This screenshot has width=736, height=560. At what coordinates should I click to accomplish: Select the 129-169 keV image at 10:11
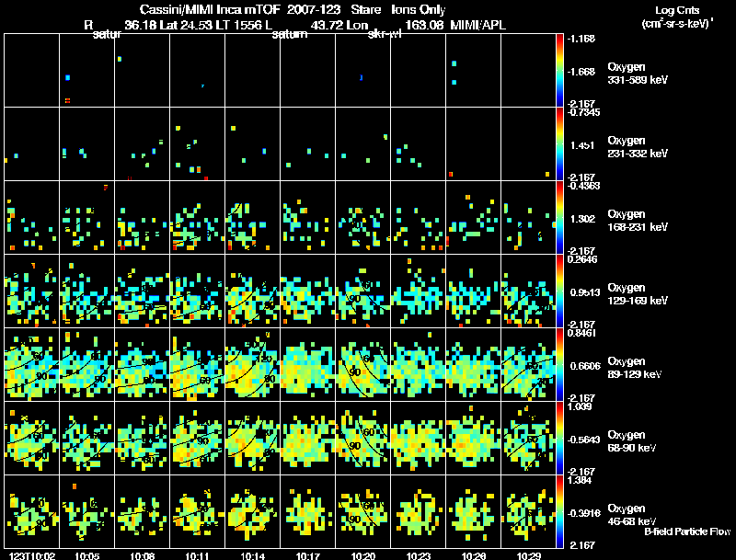point(198,291)
